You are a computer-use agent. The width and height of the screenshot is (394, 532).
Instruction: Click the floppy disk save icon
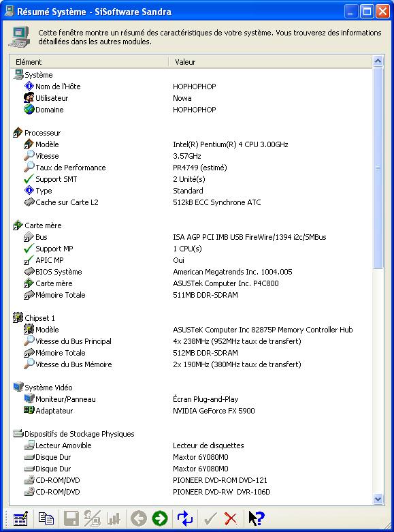point(71,519)
